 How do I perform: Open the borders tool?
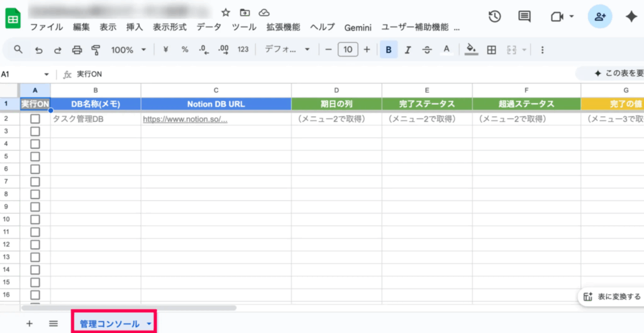492,50
